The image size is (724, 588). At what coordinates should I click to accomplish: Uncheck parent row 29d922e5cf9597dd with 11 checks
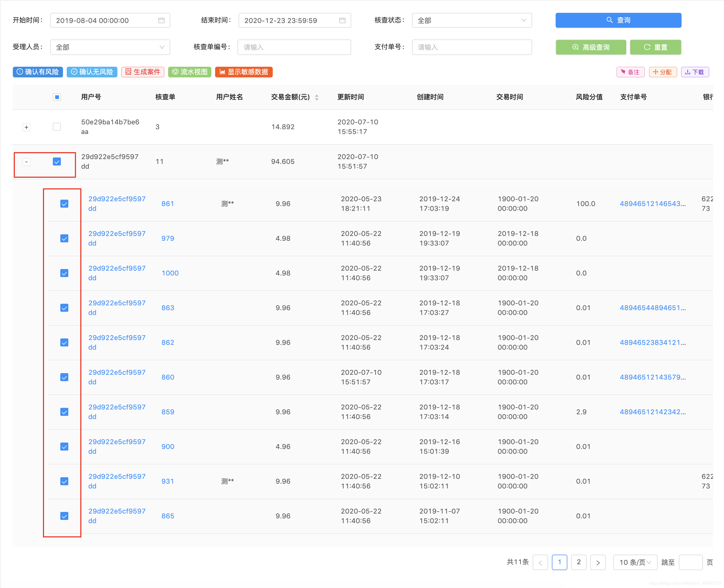click(57, 161)
